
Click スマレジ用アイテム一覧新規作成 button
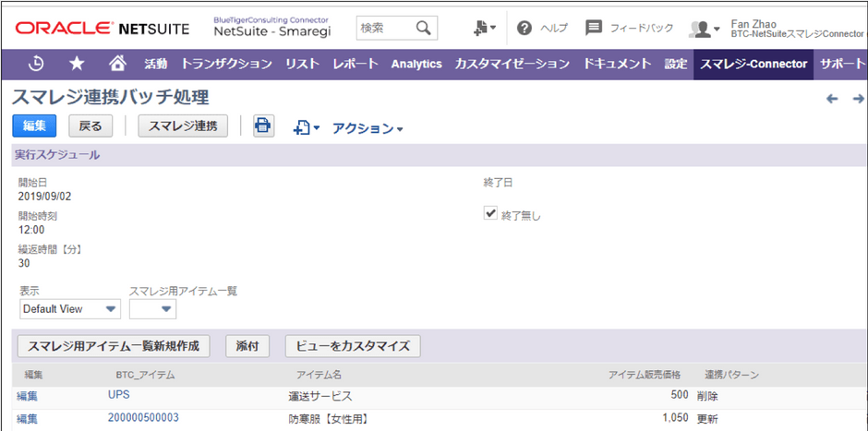(114, 346)
